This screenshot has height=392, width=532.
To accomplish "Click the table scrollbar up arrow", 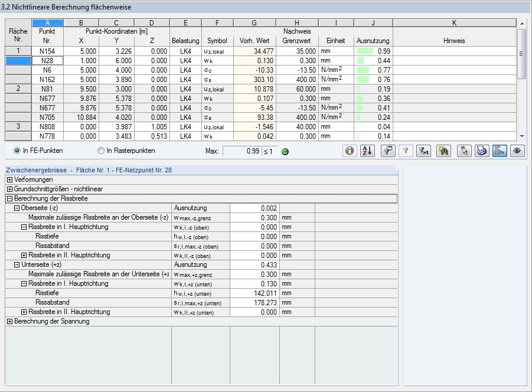I will (522, 24).
